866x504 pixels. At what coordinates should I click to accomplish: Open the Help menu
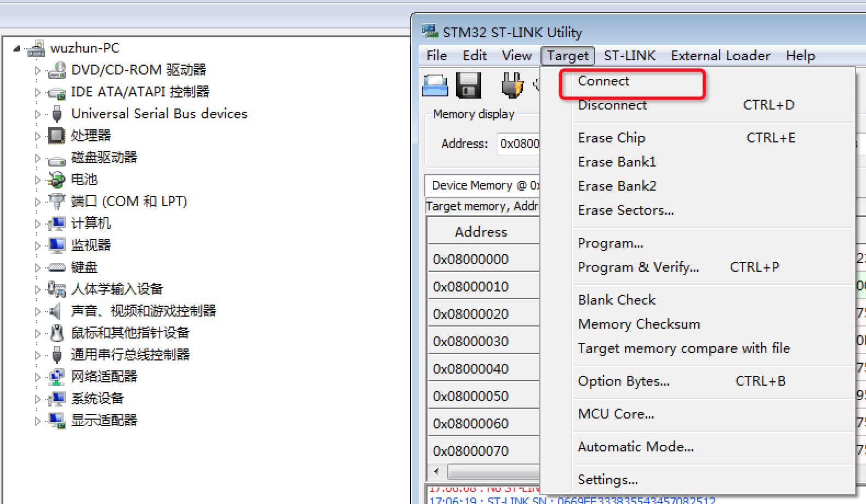click(800, 56)
